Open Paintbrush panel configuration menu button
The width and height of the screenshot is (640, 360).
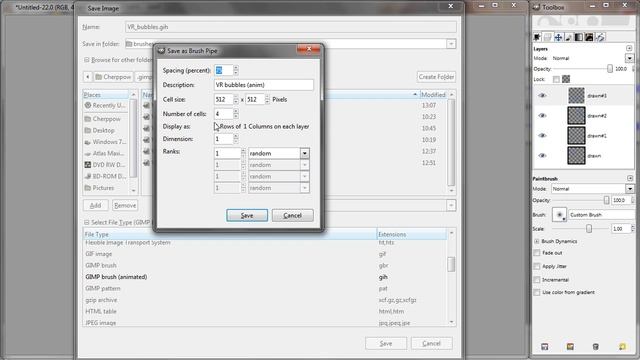630,178
